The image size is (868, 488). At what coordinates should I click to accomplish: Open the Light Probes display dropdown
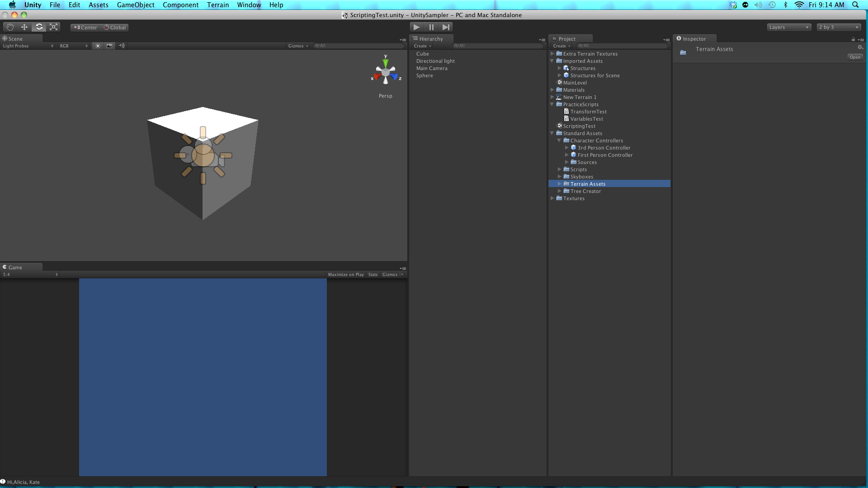(28, 46)
